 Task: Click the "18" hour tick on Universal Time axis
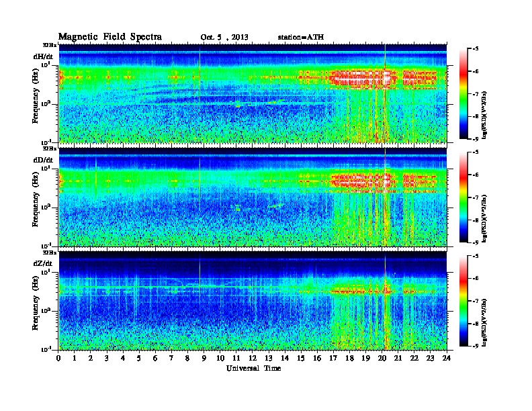349,358
